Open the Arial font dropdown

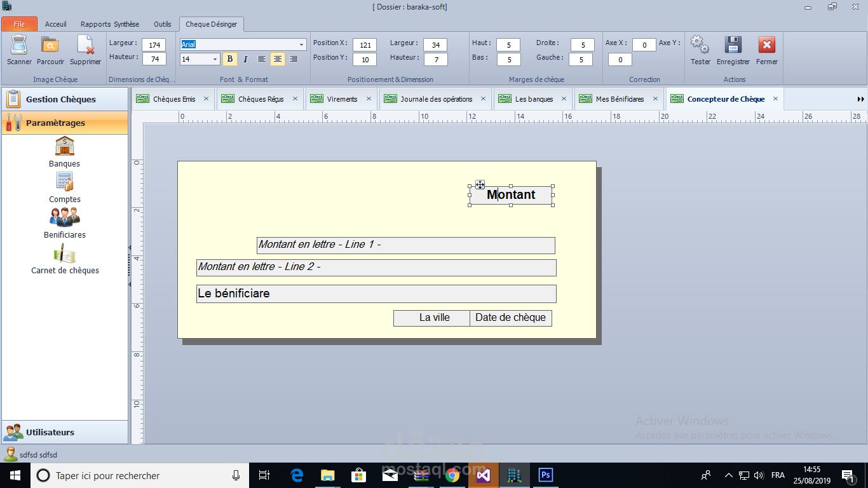click(x=302, y=44)
